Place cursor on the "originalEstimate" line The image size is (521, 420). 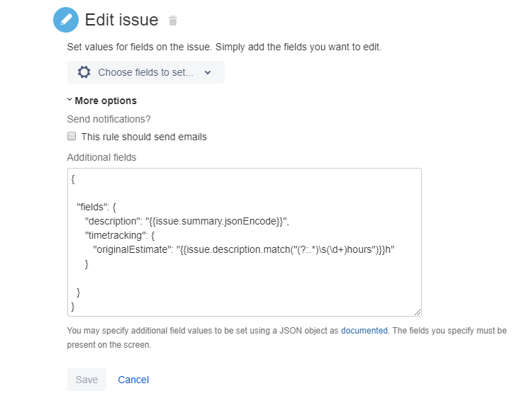pos(244,249)
